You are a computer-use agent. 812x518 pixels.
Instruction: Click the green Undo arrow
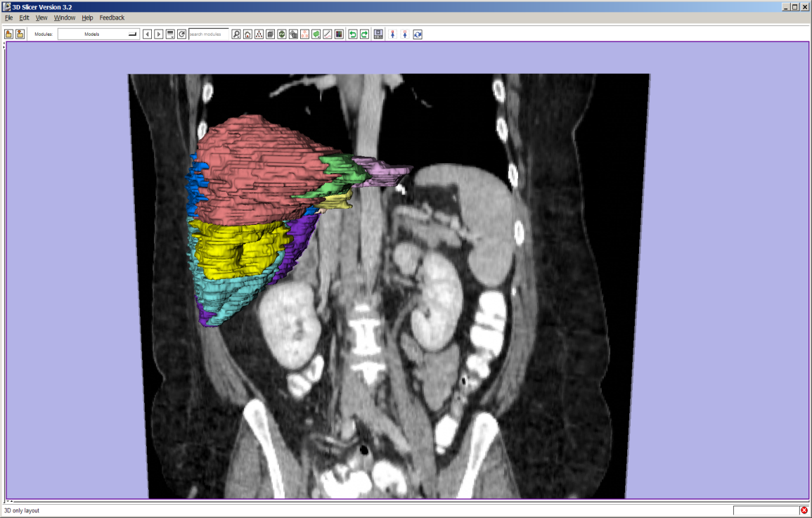[x=353, y=34]
